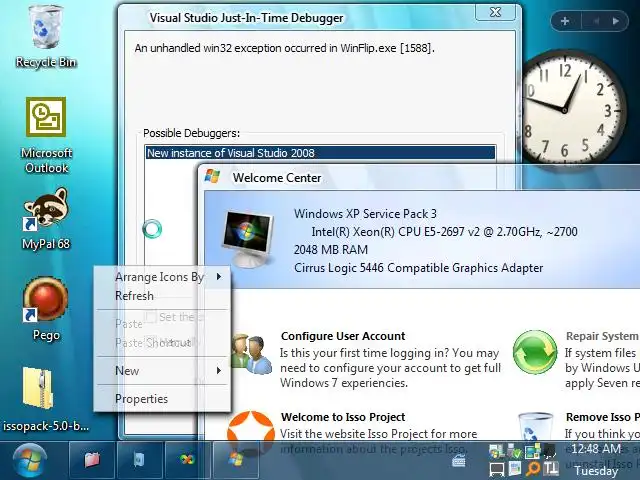Viewport: 640px width, 480px height.
Task: Click the colorful butterfly taskbar button
Action: 187,460
